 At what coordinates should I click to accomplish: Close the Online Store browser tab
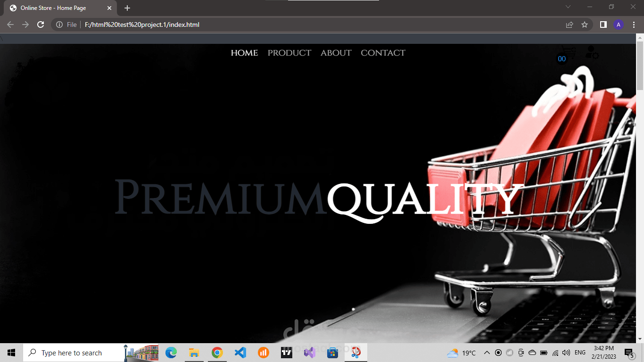coord(109,8)
